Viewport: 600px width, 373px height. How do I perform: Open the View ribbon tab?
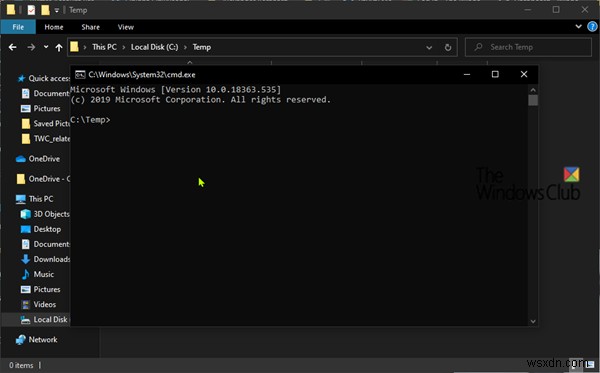pyautogui.click(x=126, y=27)
